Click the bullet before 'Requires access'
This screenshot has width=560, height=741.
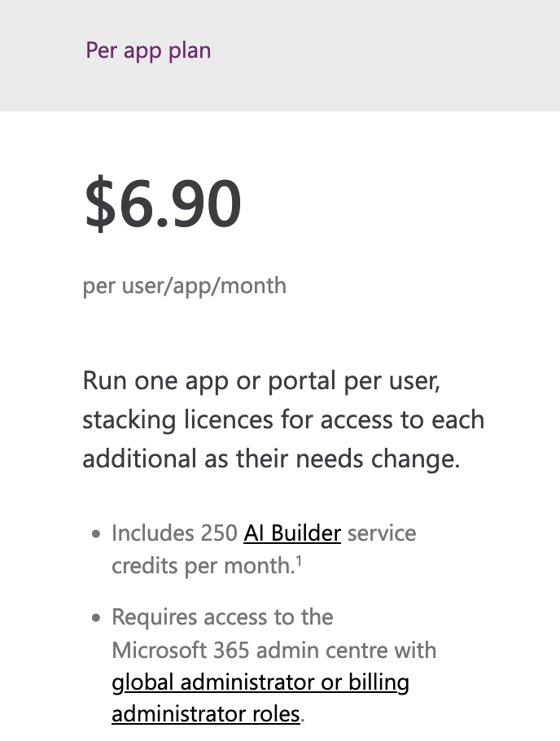tap(96, 618)
